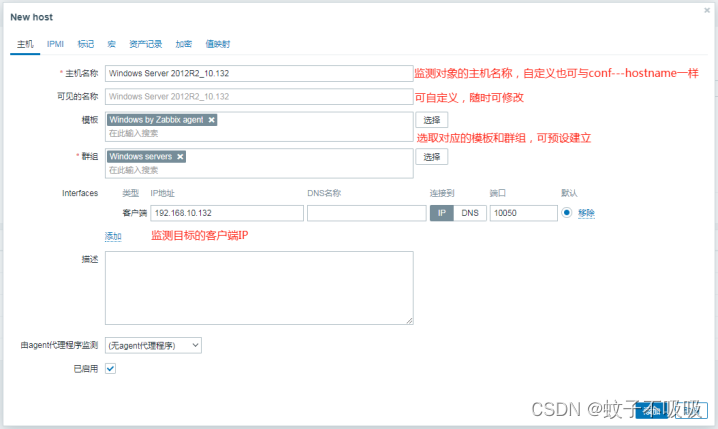Click the port field showing 10050
The height and width of the screenshot is (429, 718).
pos(524,213)
